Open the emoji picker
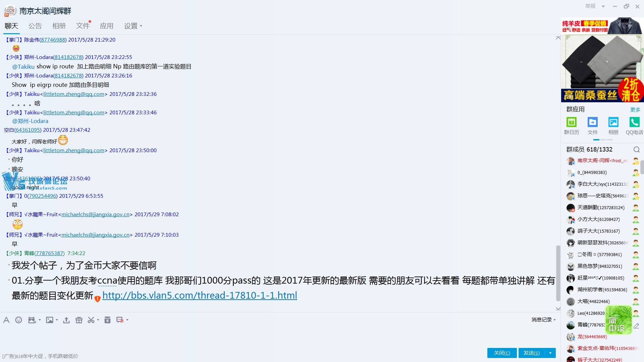Viewport: 644px width, 362px height. click(x=19, y=320)
